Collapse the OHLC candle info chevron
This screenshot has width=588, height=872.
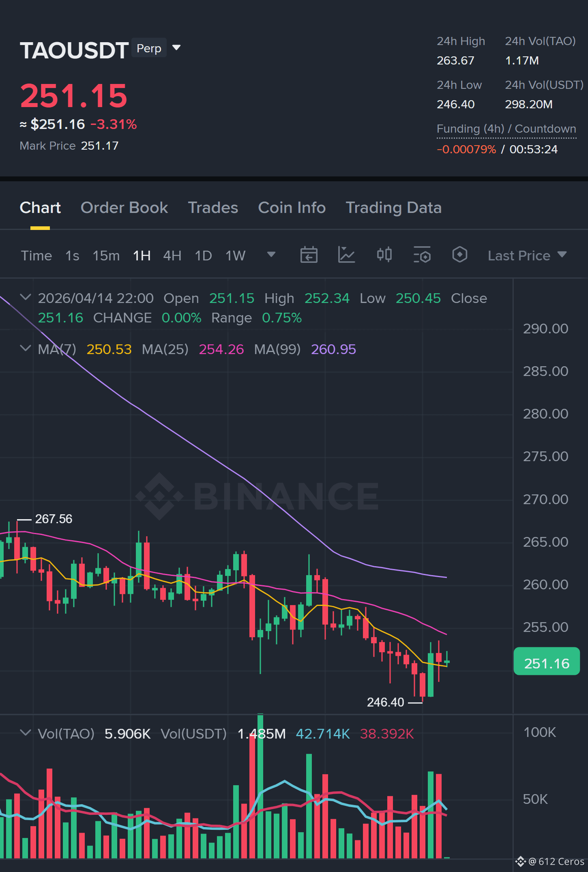pyautogui.click(x=26, y=297)
